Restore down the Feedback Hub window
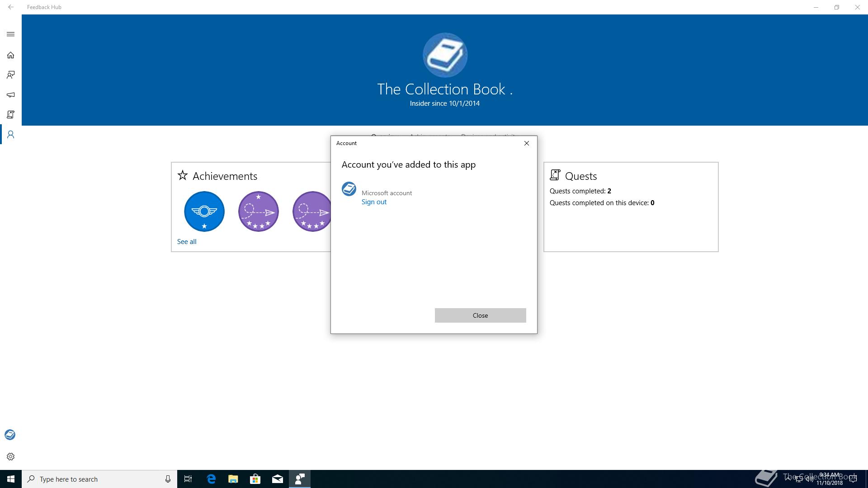 point(837,7)
